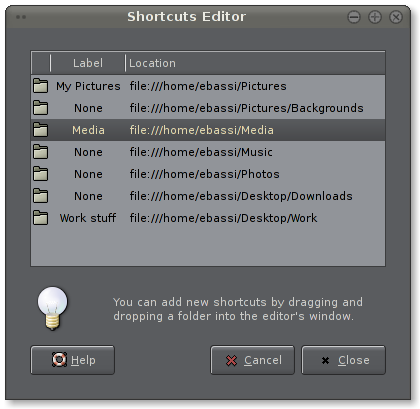Select the Desktop/Downloads location entry

pos(241,196)
